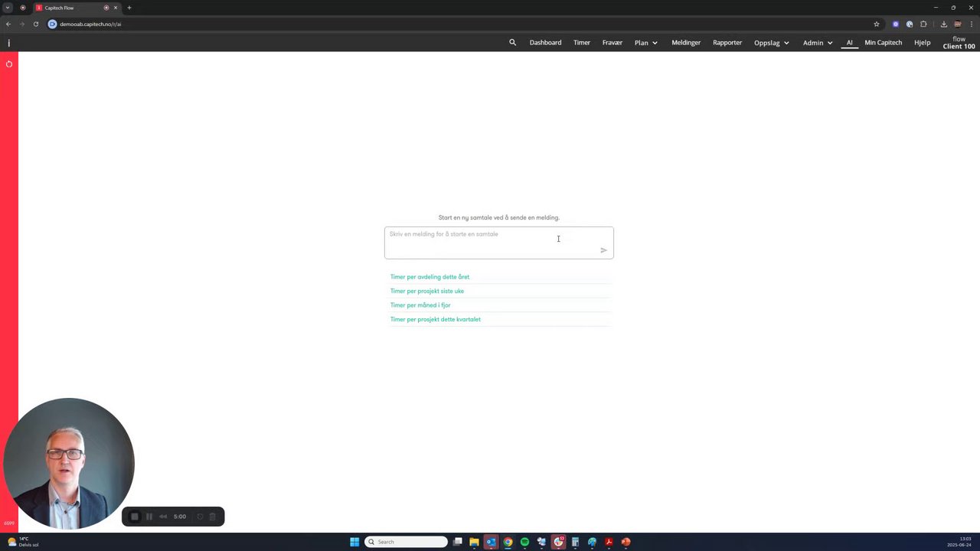980x551 pixels.
Task: Pause the screen recording
Action: (149, 517)
